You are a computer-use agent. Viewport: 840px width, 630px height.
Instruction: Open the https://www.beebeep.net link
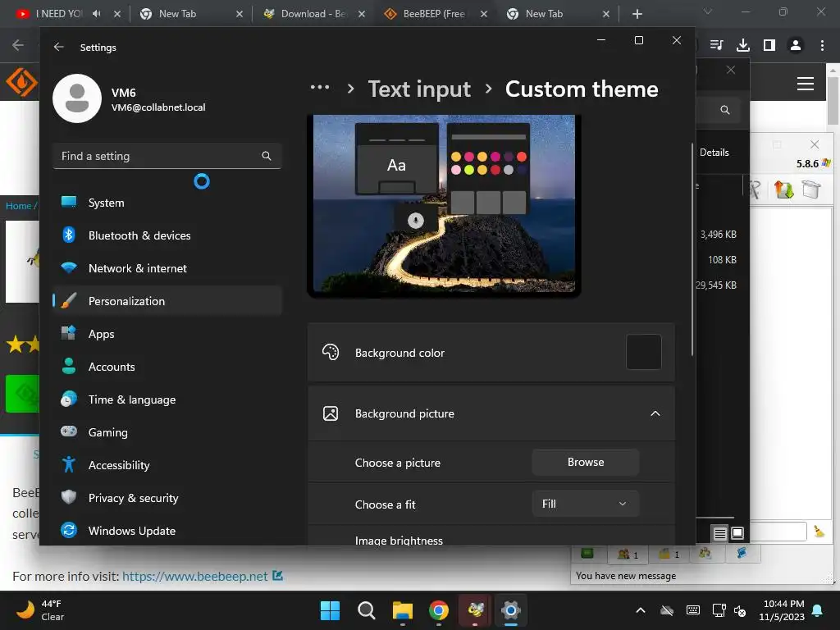click(194, 577)
